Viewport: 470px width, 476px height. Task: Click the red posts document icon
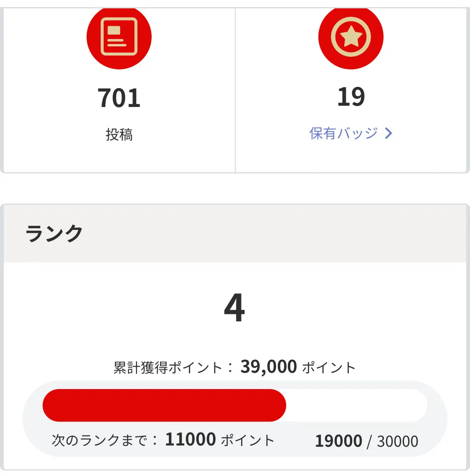(x=119, y=37)
